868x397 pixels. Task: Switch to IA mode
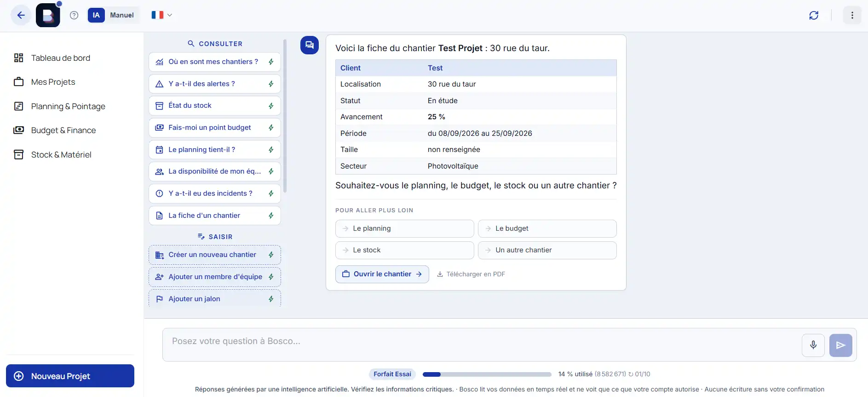pyautogui.click(x=96, y=15)
